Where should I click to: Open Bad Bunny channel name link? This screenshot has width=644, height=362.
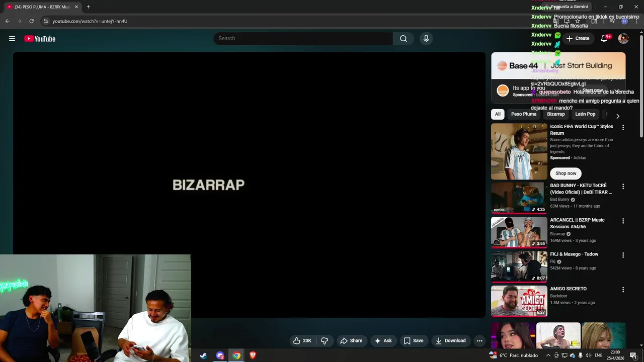[x=559, y=200]
